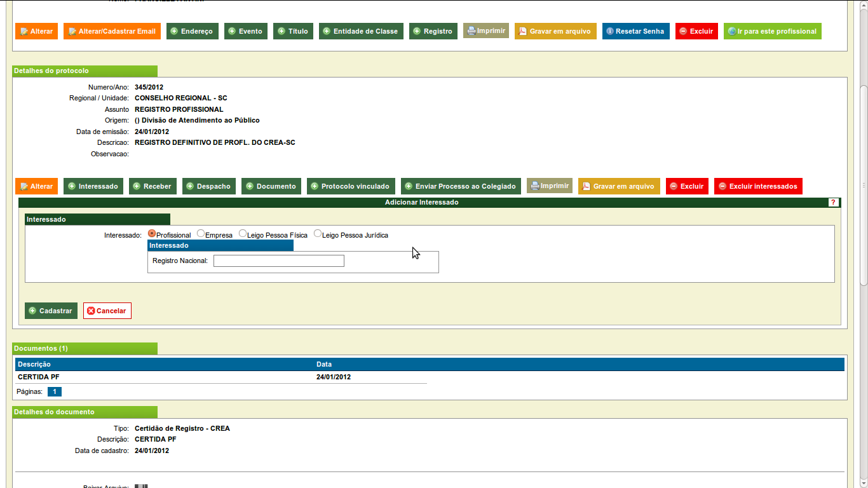Click the Data column header in Documentos
The width and height of the screenshot is (868, 488).
point(324,364)
